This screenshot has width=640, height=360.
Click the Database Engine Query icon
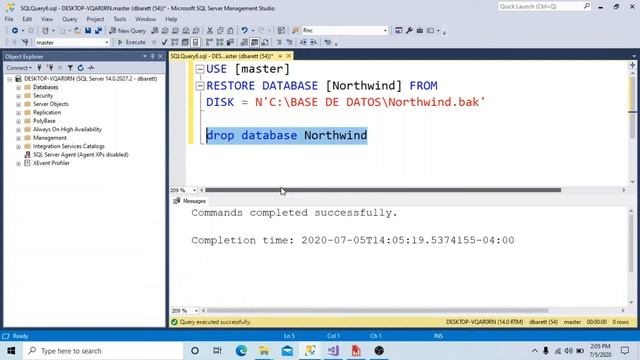(x=155, y=31)
